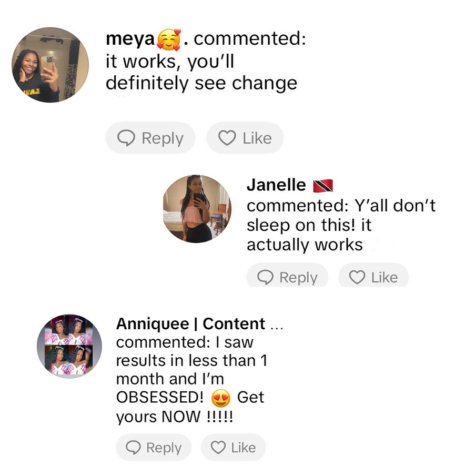The width and height of the screenshot is (475, 476).
Task: Toggle Like on Janelle's comment
Action: (373, 278)
